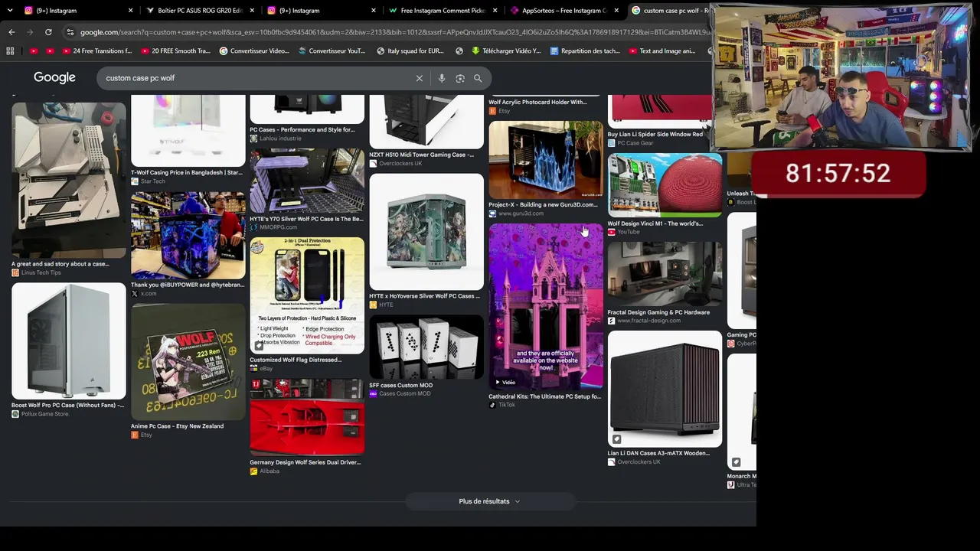980x551 pixels.
Task: Open the red Germany Design Wolf Series image
Action: click(307, 418)
